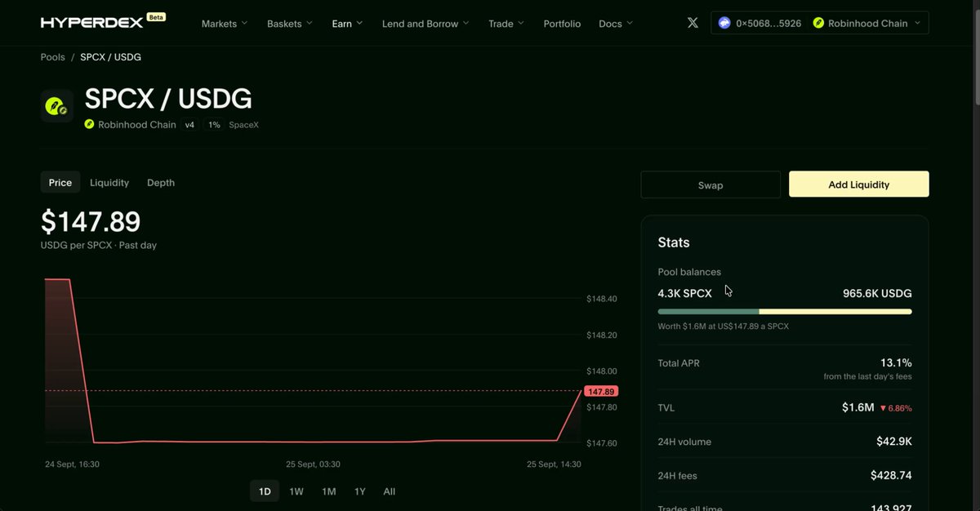Go to the Portfolio page

click(x=562, y=24)
